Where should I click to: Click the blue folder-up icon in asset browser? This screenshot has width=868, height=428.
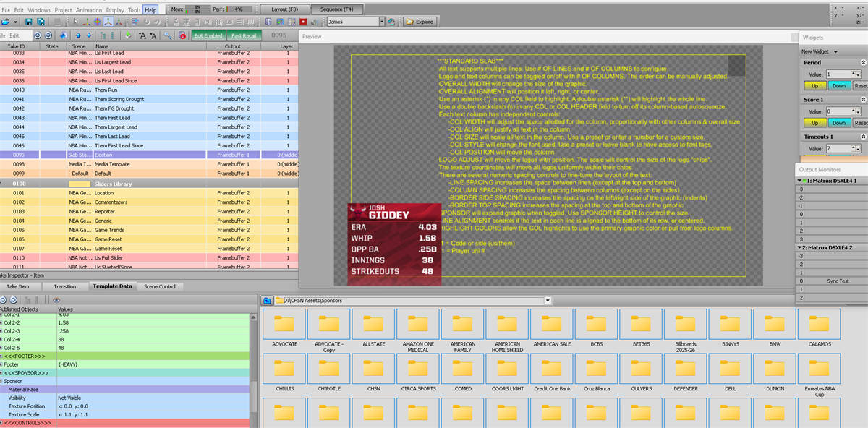tap(266, 300)
